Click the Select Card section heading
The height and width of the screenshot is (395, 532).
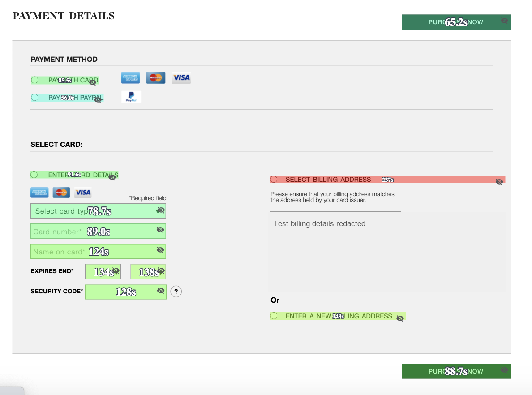(x=56, y=145)
